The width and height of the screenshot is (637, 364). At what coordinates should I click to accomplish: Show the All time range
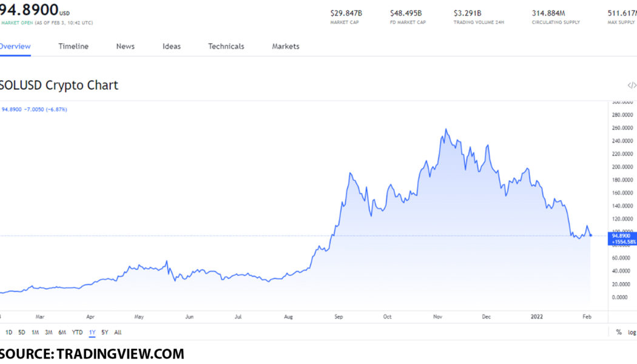pos(117,332)
